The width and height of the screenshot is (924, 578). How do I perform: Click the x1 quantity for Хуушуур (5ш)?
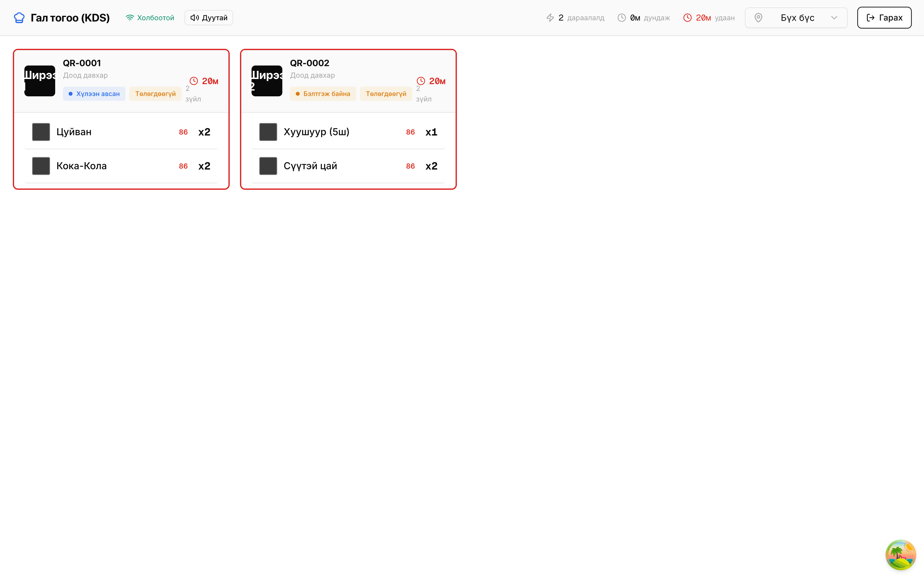[432, 132]
